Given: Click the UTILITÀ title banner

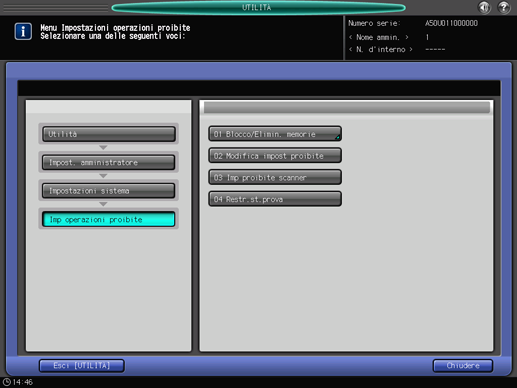Looking at the screenshot, I should (258, 7).
